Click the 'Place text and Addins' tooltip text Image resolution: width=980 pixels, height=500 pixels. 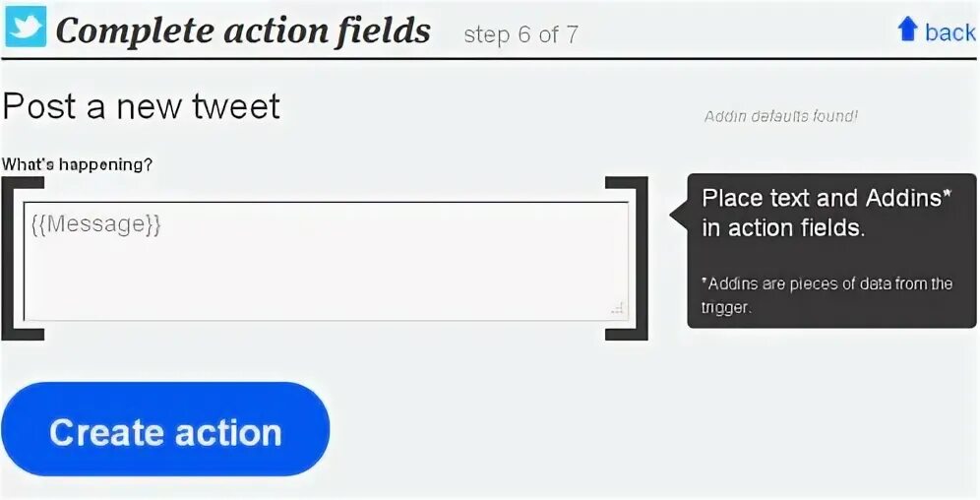(x=827, y=198)
